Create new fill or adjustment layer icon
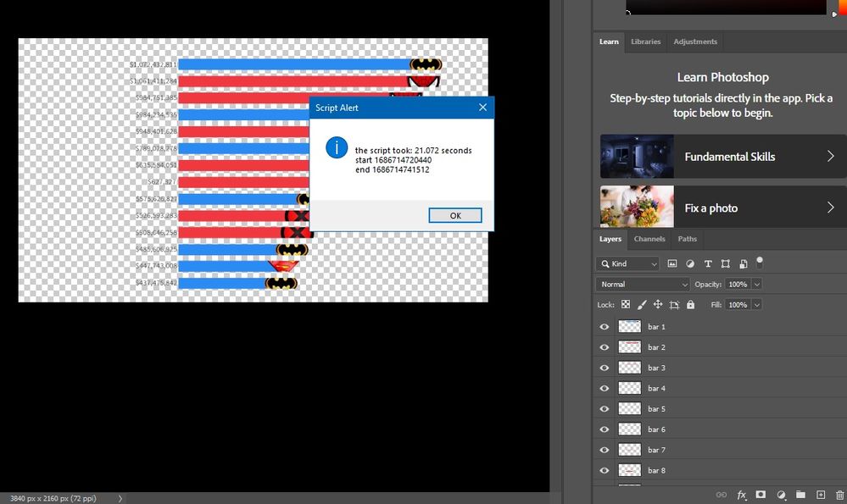Image resolution: width=847 pixels, height=504 pixels. (781, 495)
